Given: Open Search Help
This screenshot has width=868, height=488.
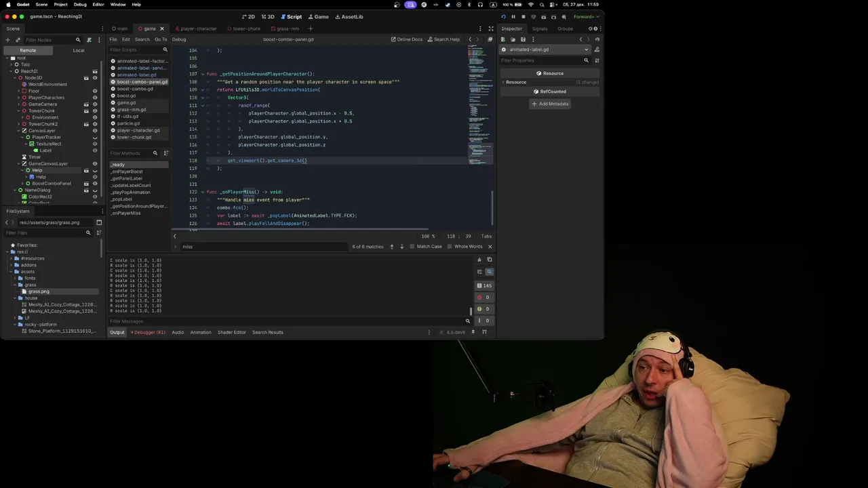Looking at the screenshot, I should [443, 39].
